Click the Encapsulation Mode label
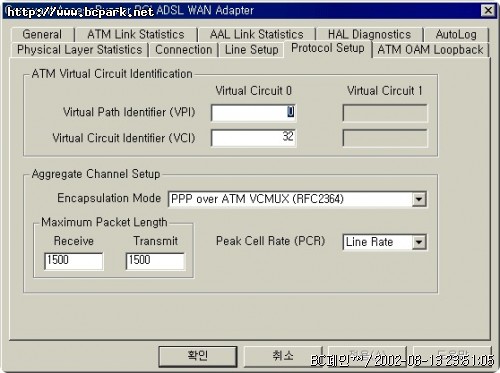The height and width of the screenshot is (373, 500). pyautogui.click(x=109, y=198)
